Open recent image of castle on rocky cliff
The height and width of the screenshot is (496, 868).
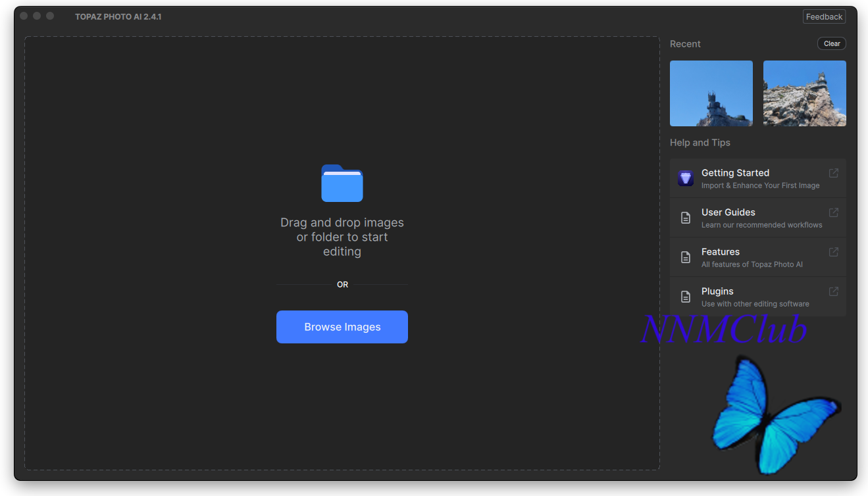(805, 93)
